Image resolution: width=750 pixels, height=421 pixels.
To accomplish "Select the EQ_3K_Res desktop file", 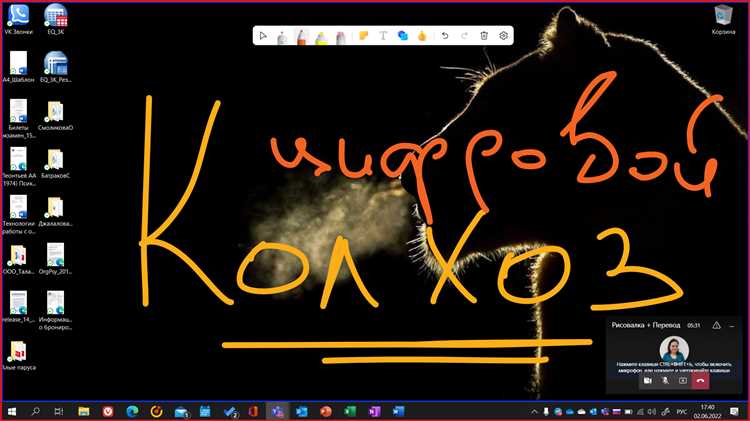I will coord(55,67).
